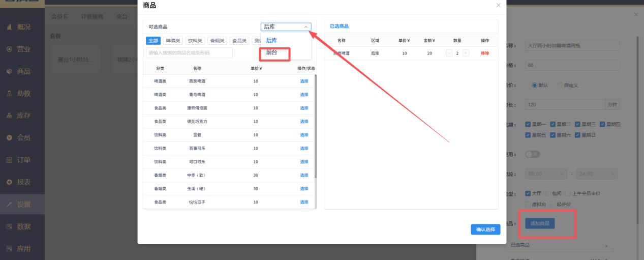Check 虚拟台 checkbox
Image resolution: width=644 pixels, height=260 pixels.
click(528, 204)
